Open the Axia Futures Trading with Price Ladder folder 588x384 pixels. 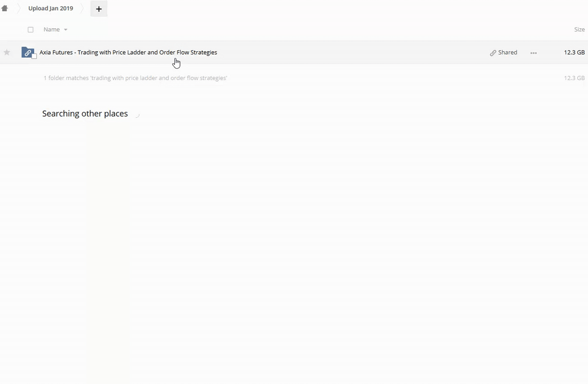(128, 52)
